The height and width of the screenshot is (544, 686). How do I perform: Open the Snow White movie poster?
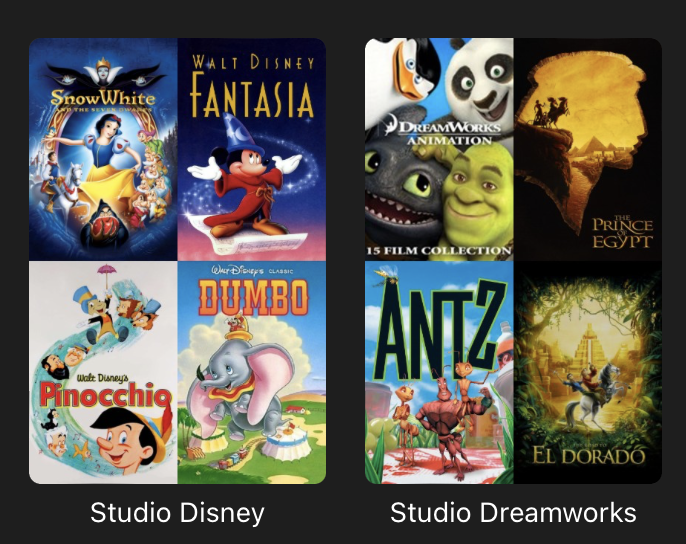point(103,149)
